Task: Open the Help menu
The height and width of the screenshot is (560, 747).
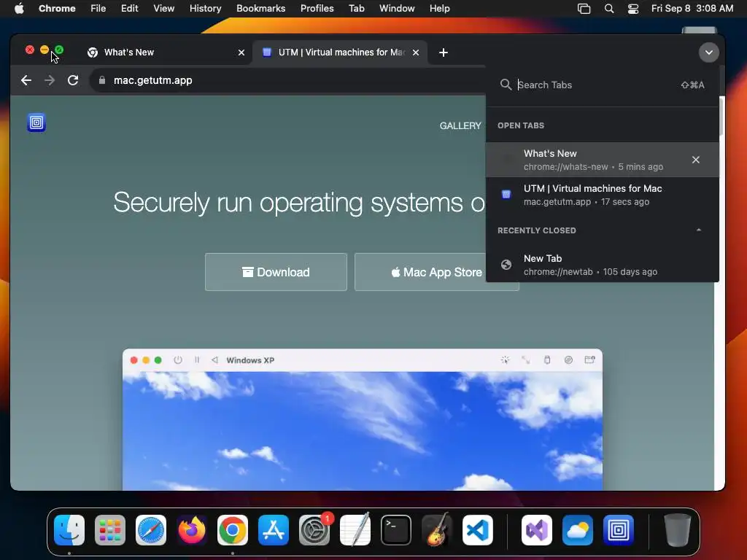Action: pos(439,9)
